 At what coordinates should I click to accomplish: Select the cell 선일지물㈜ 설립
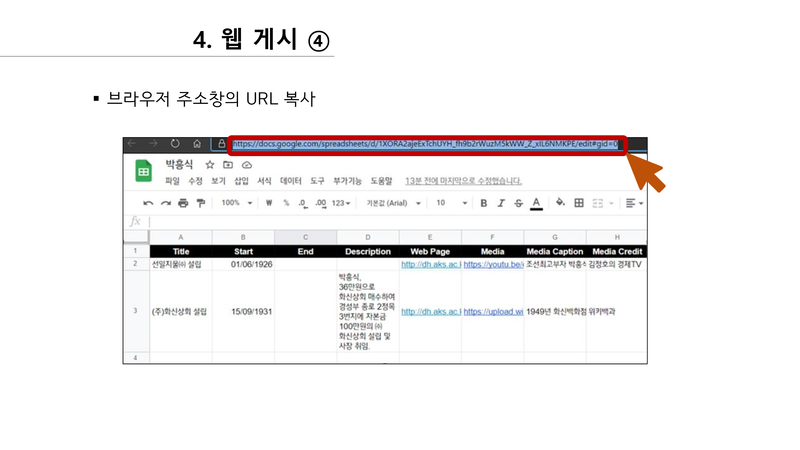coord(181,264)
